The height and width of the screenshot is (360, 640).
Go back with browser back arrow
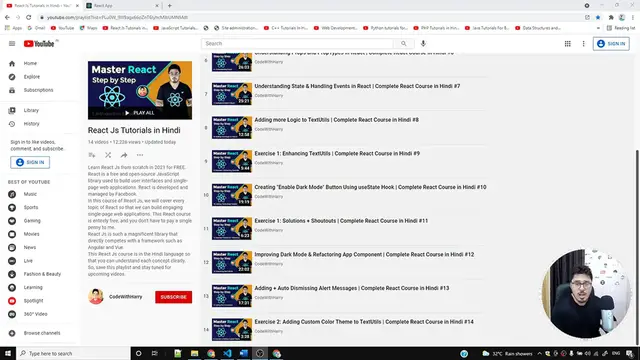coord(7,18)
